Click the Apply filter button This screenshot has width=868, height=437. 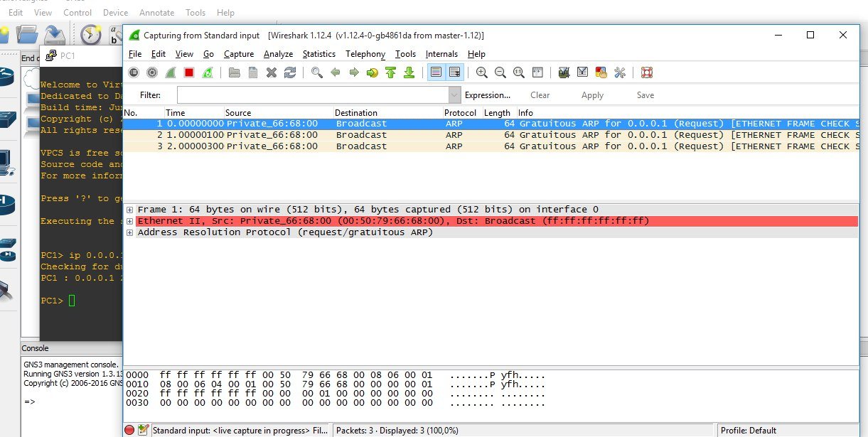click(x=592, y=95)
